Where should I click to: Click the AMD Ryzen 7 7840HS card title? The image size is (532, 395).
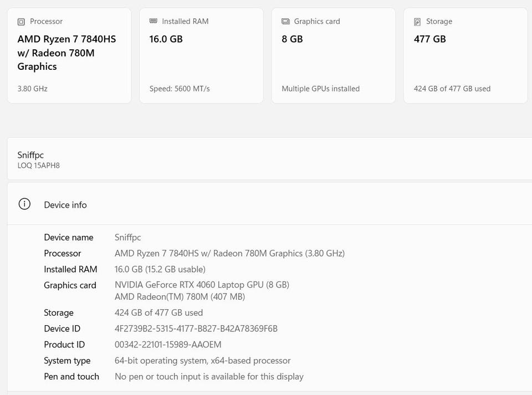67,53
